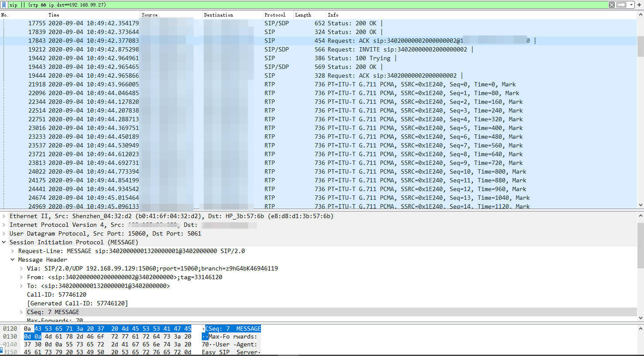Select RTP packet 22096 with Seq=1
This screenshot has height=356, width=644.
point(318,93)
